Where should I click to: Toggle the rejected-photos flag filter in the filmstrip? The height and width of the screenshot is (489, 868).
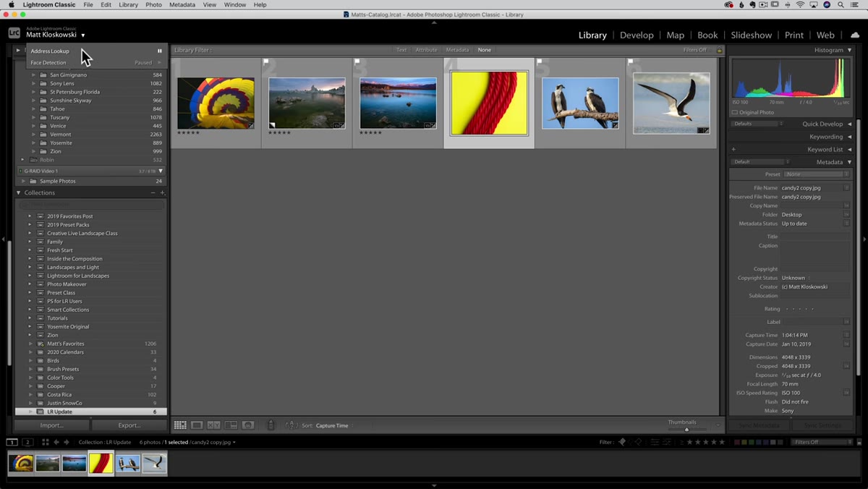[x=639, y=442]
